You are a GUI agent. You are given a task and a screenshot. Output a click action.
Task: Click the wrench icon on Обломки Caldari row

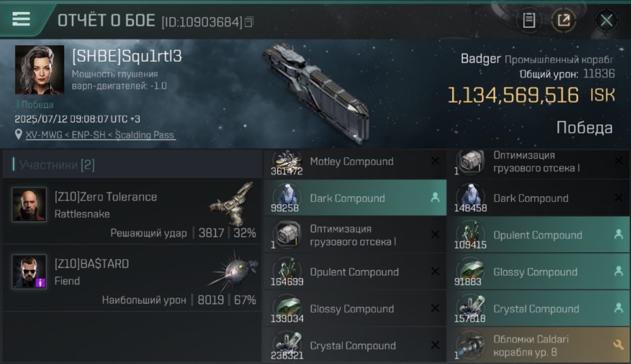(618, 345)
